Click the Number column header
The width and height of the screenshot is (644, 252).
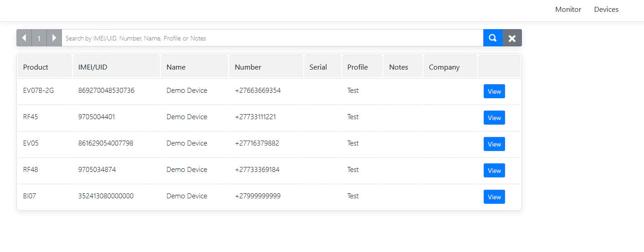248,67
